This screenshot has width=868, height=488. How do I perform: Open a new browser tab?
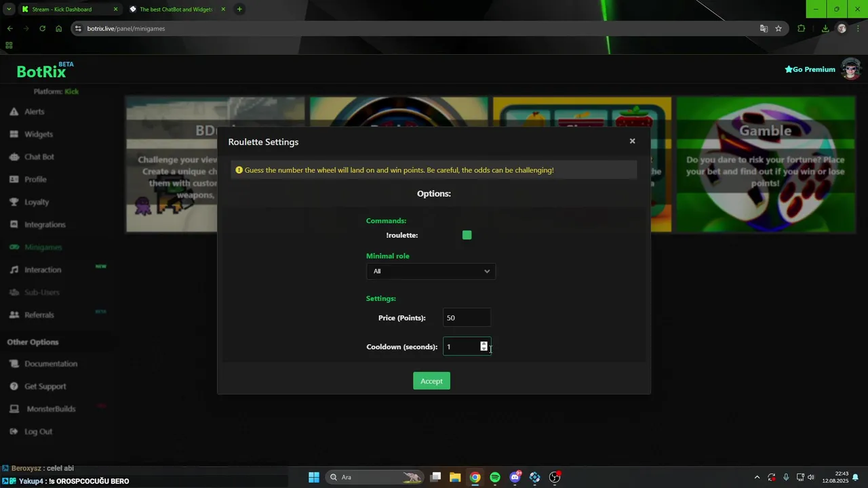click(x=239, y=9)
